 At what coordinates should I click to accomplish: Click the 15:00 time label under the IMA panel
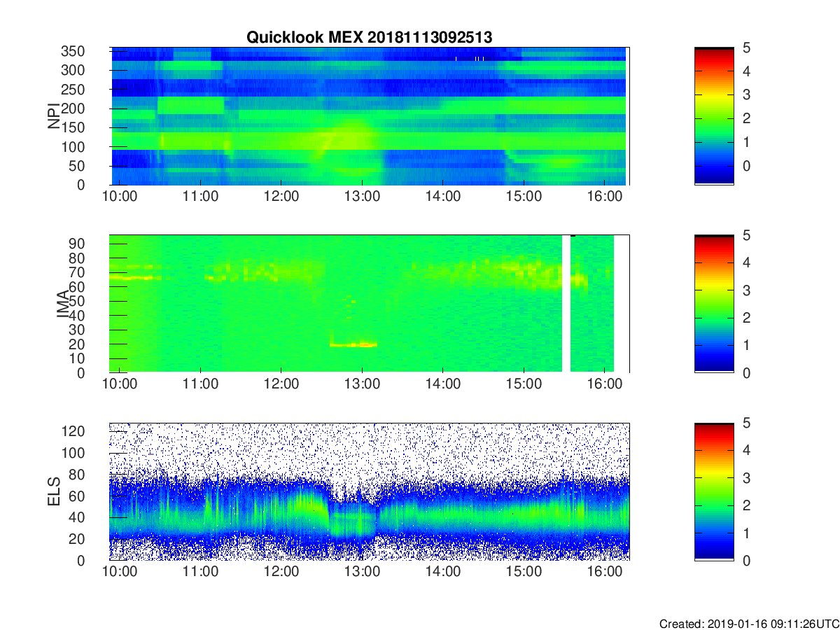click(524, 384)
